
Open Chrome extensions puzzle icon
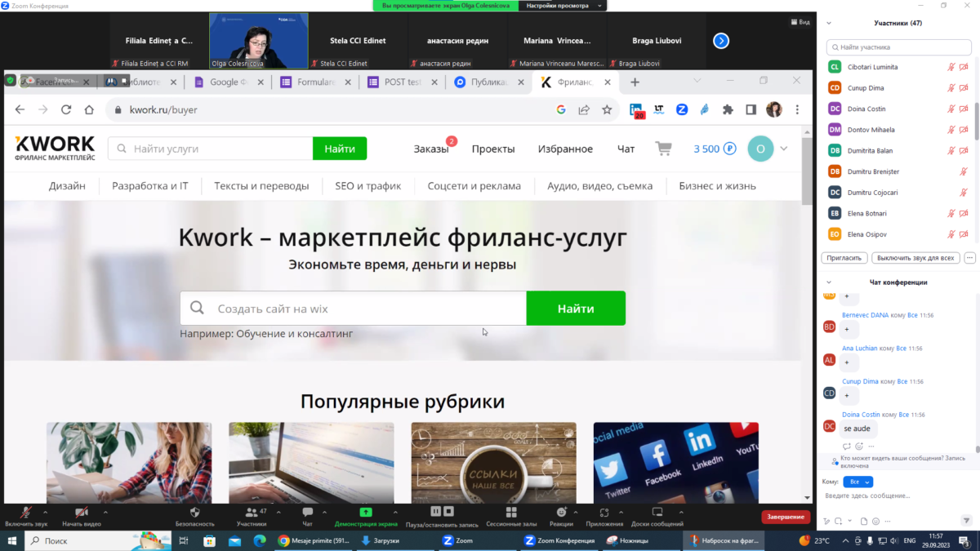pyautogui.click(x=728, y=109)
